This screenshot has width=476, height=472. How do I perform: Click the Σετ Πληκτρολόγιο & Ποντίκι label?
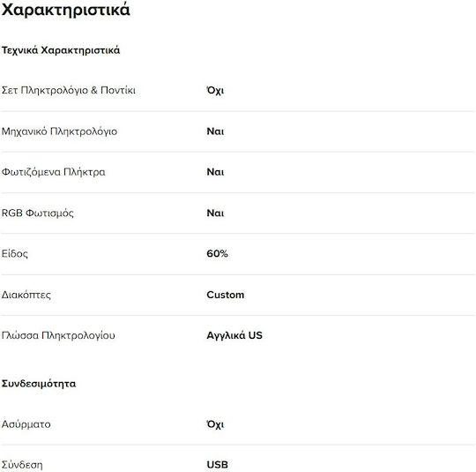coord(69,90)
